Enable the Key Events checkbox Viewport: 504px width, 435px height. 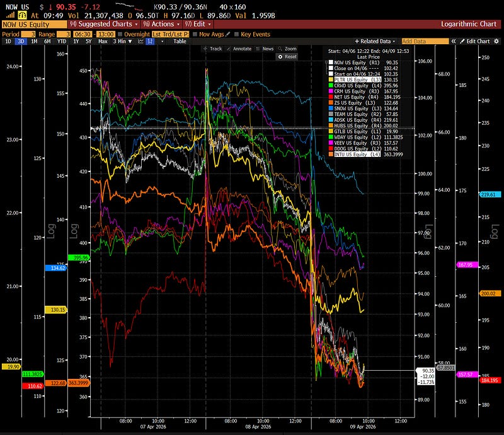coord(237,34)
